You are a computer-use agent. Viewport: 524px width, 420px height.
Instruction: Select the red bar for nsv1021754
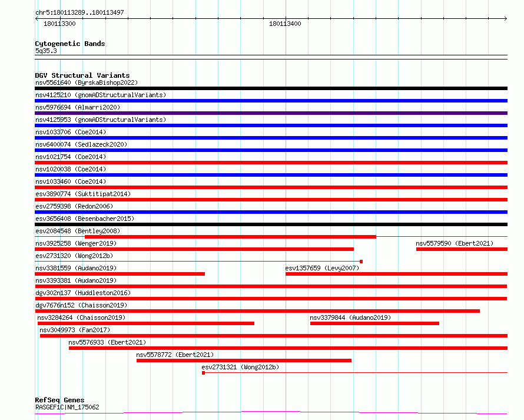271,163
